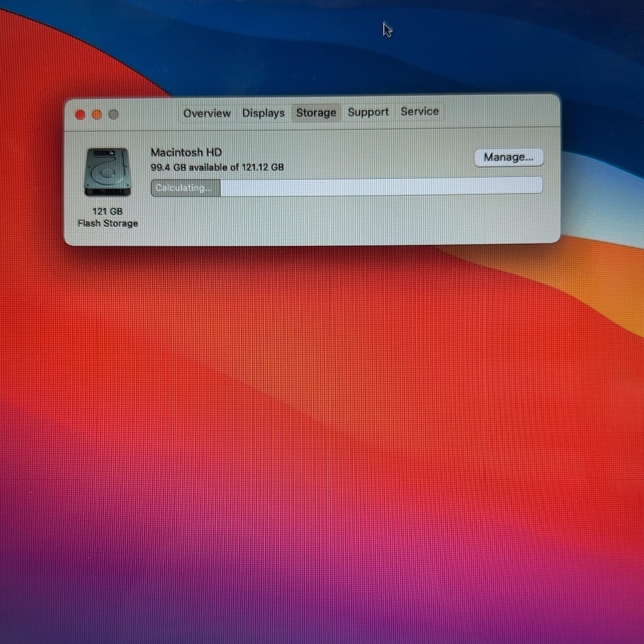Select the Macintosh HD volume name
This screenshot has width=644, height=644.
click(186, 152)
